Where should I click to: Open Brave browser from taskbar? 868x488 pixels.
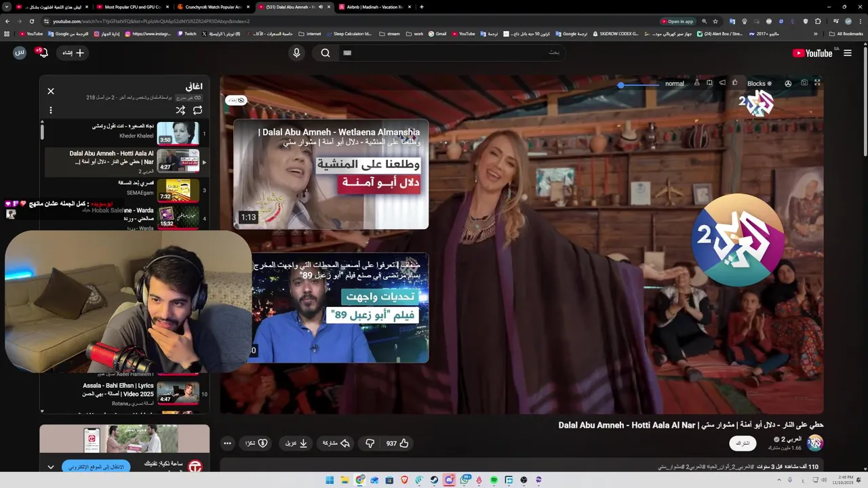point(404,480)
